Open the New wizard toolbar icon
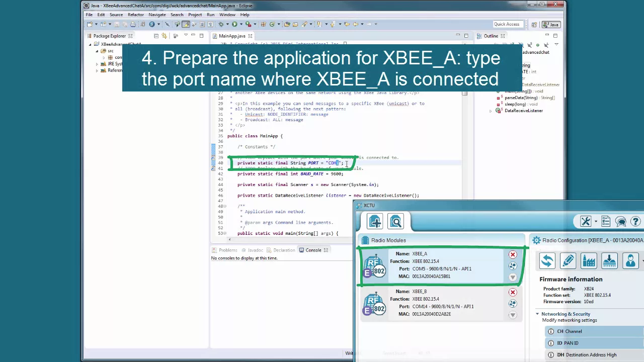644x362 pixels. click(x=90, y=24)
